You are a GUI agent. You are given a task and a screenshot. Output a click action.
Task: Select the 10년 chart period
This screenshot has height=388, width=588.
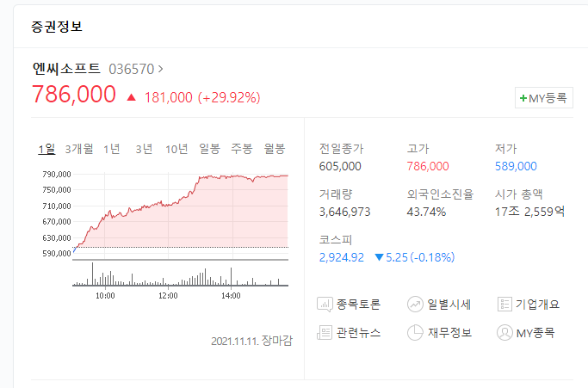point(176,149)
